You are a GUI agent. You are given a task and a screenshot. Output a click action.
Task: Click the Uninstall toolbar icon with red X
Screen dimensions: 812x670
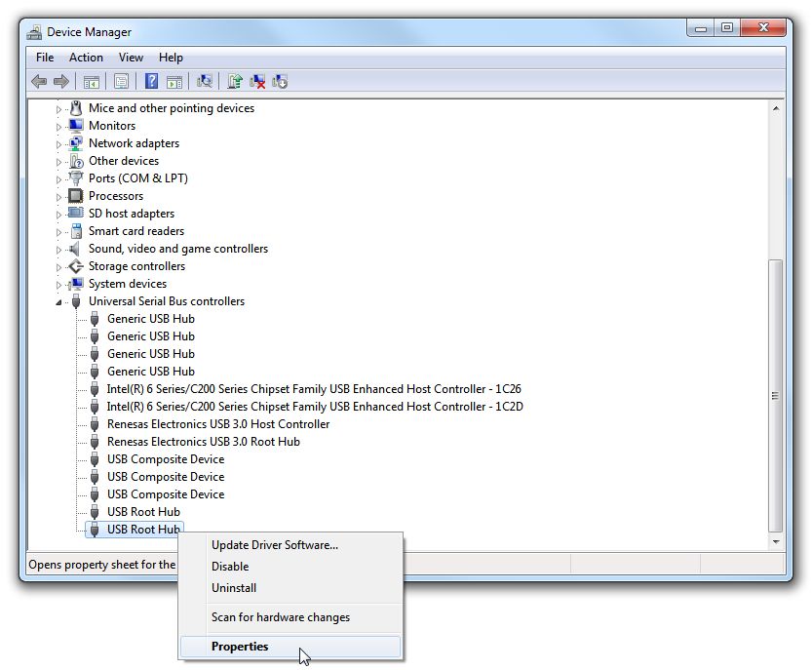[257, 81]
